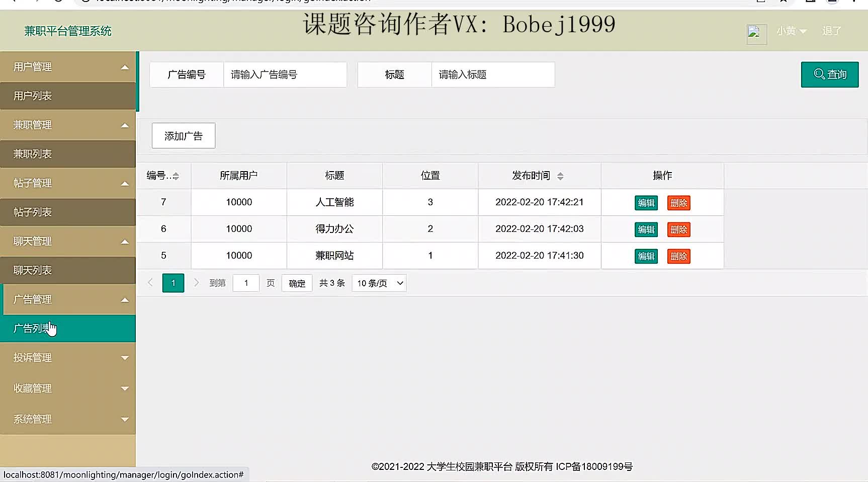The height and width of the screenshot is (482, 868).
Task: Click the 查询 search button
Action: (x=830, y=74)
